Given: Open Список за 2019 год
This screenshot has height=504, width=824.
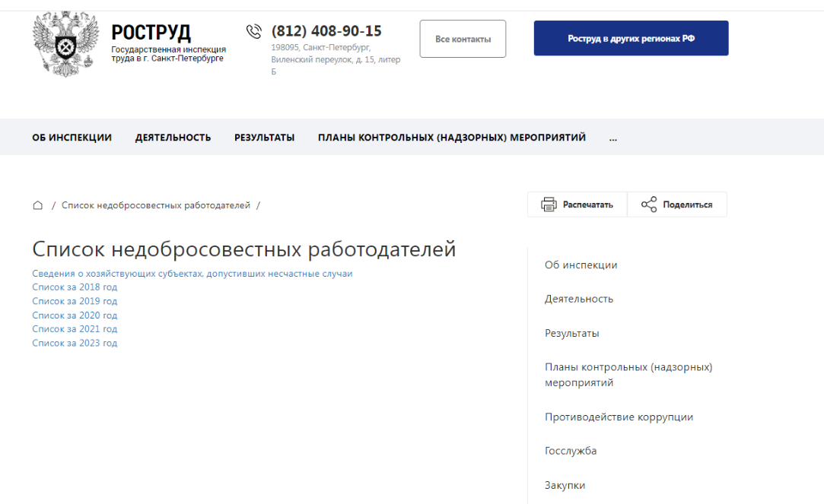Looking at the screenshot, I should coord(75,301).
